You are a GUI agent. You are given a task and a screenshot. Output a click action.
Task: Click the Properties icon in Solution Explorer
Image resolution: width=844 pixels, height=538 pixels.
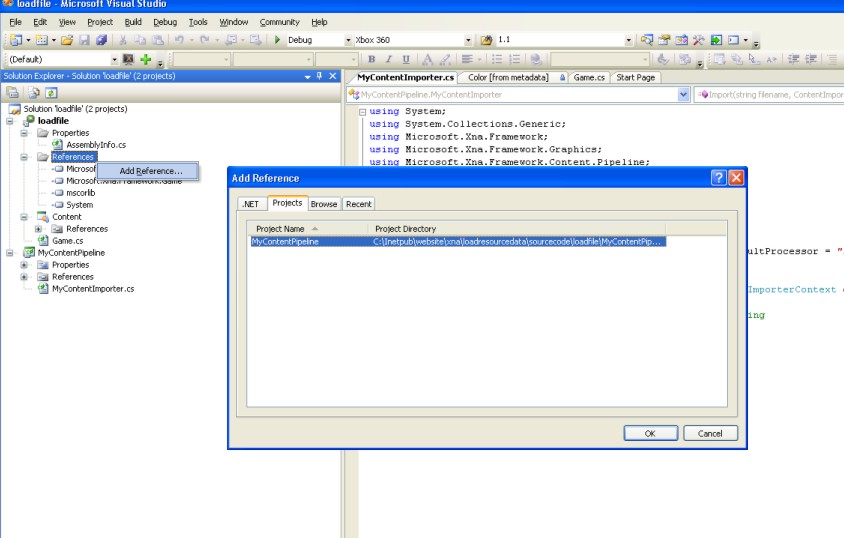[13, 93]
